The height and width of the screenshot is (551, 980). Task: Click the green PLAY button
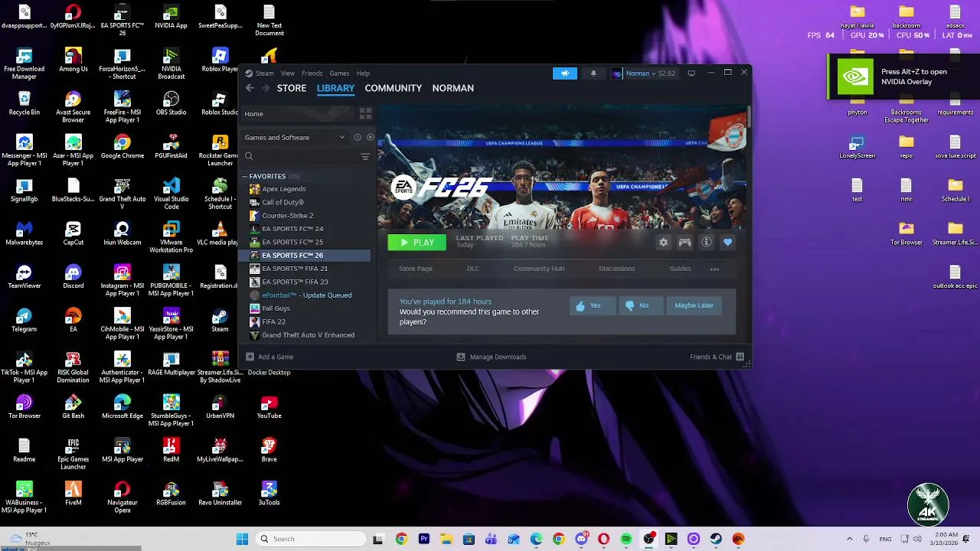point(417,243)
